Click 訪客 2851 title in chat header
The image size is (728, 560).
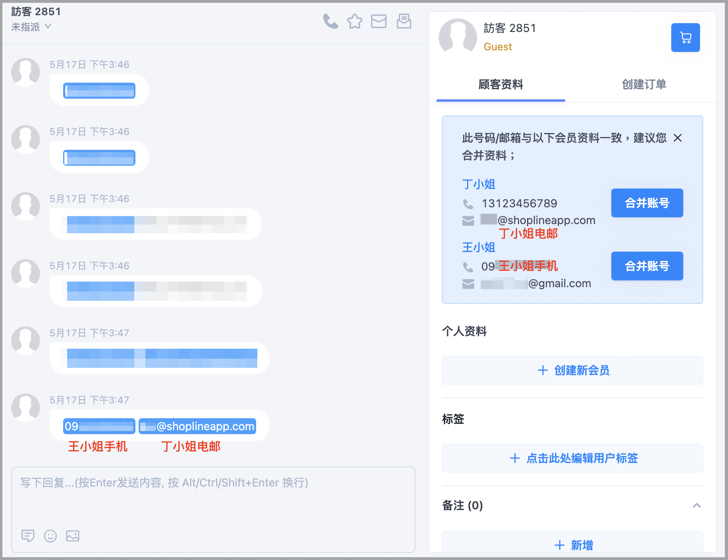click(36, 12)
